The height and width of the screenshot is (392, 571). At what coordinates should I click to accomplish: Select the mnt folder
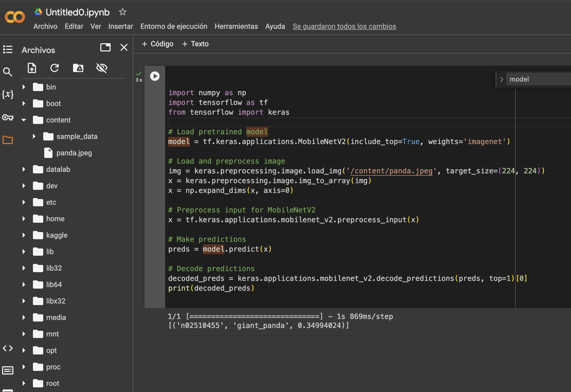(52, 334)
